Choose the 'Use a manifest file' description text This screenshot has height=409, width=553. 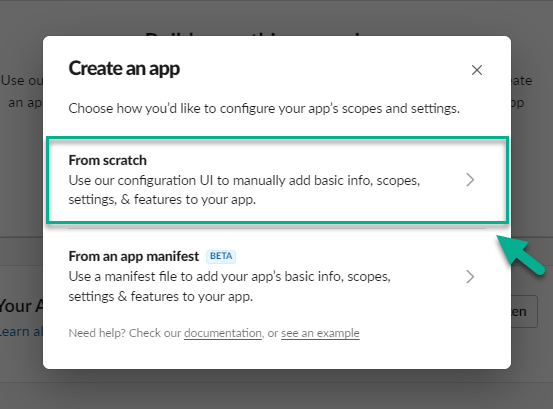click(230, 286)
